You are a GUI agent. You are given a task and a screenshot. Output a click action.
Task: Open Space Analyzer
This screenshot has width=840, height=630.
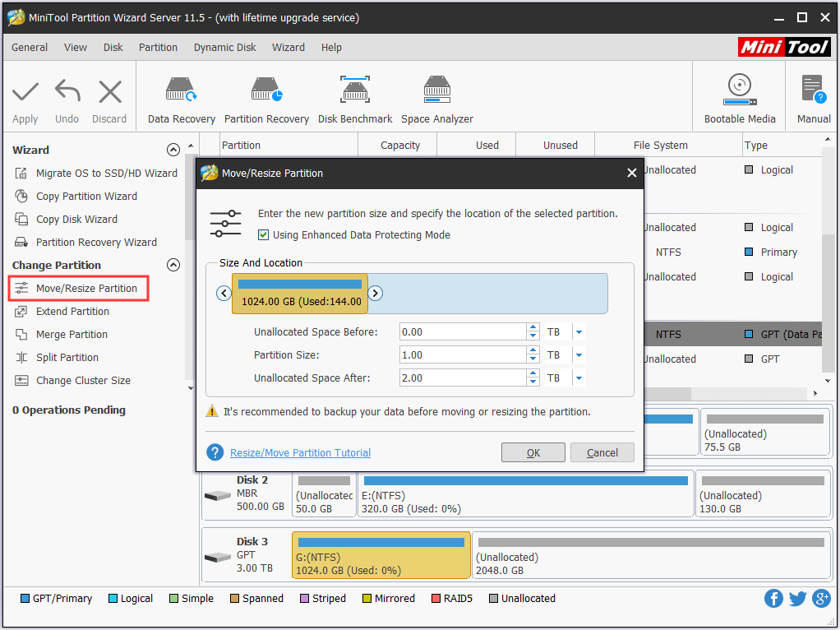point(437,100)
